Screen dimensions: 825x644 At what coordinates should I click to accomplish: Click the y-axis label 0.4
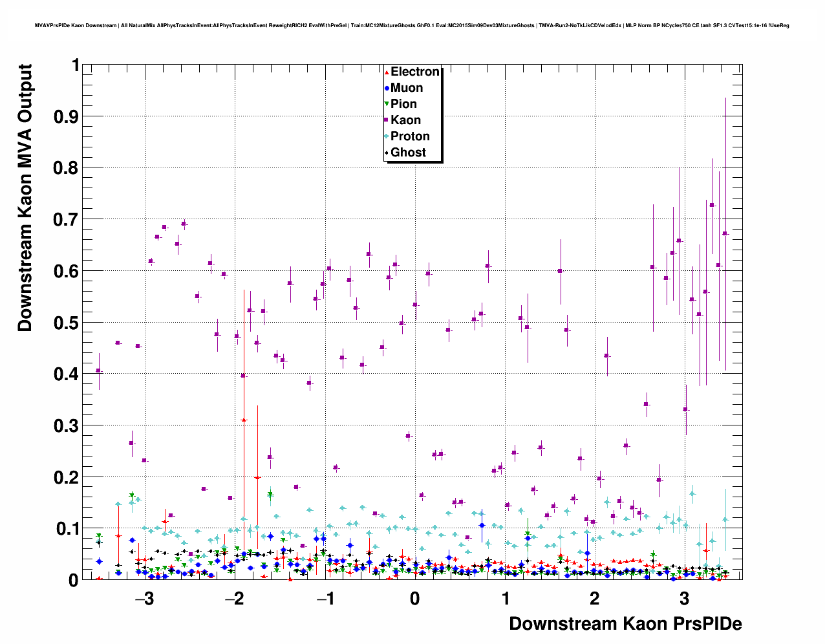click(67, 374)
